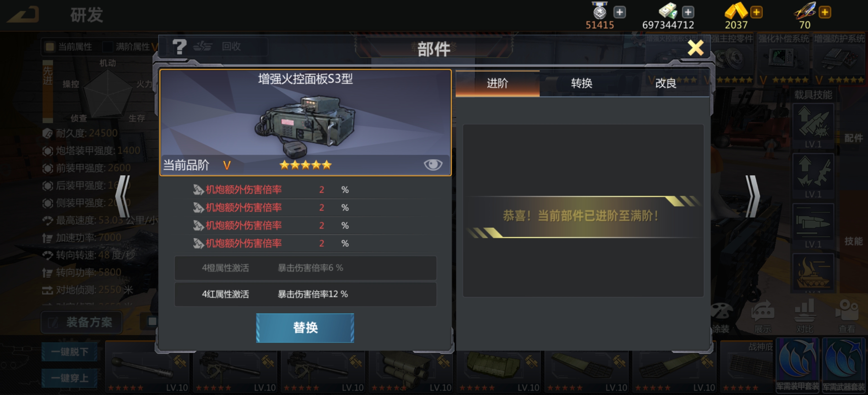Go to previous part with left chevron

point(123,197)
